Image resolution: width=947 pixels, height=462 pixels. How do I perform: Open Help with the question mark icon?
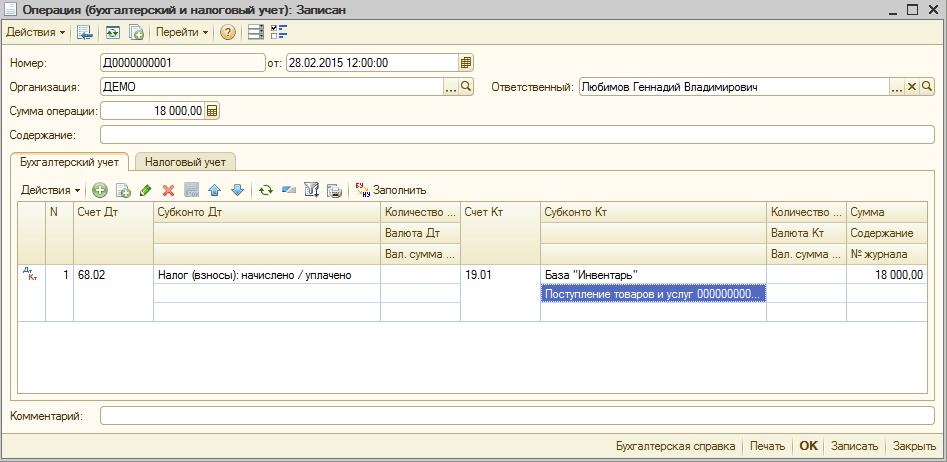click(228, 32)
